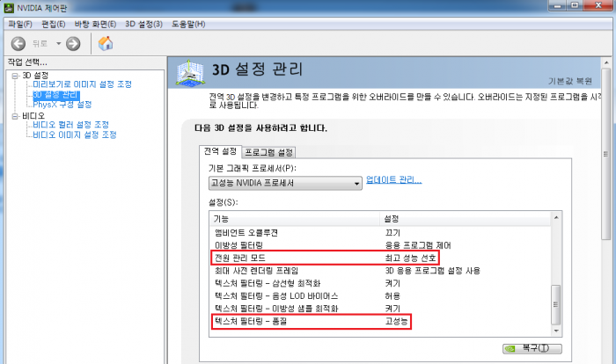Collapse the 3D 설정 tree node
This screenshot has height=364, width=616.
(x=15, y=76)
